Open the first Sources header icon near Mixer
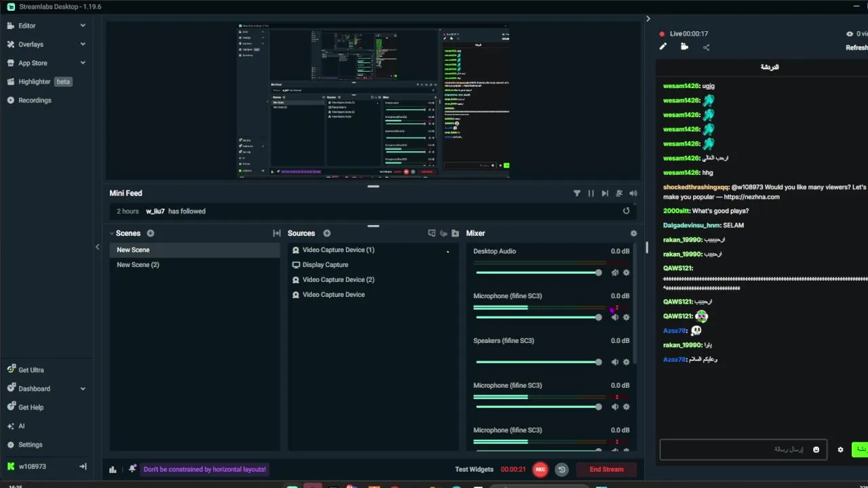 click(x=432, y=233)
